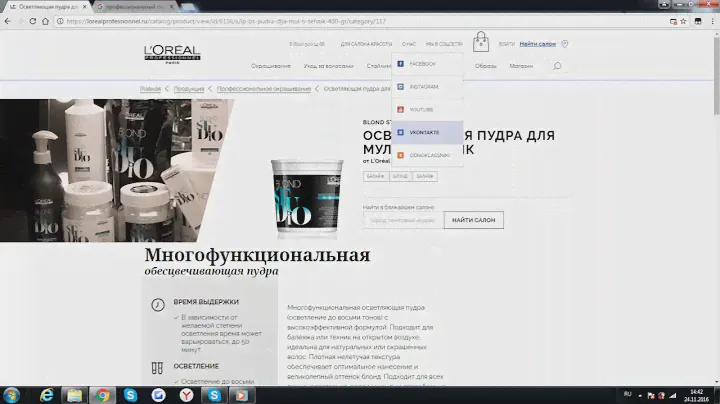This screenshot has width=720, height=404.
Task: Click 'Продукция' in the breadcrumb trail
Action: click(x=183, y=88)
